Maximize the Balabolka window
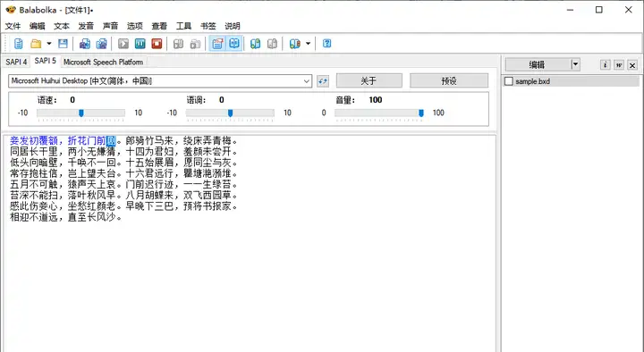Screen dimensions: 644x352 (x=598, y=10)
